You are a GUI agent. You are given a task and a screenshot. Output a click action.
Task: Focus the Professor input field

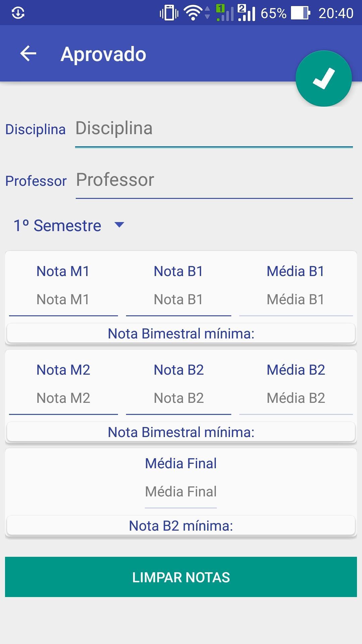click(214, 180)
